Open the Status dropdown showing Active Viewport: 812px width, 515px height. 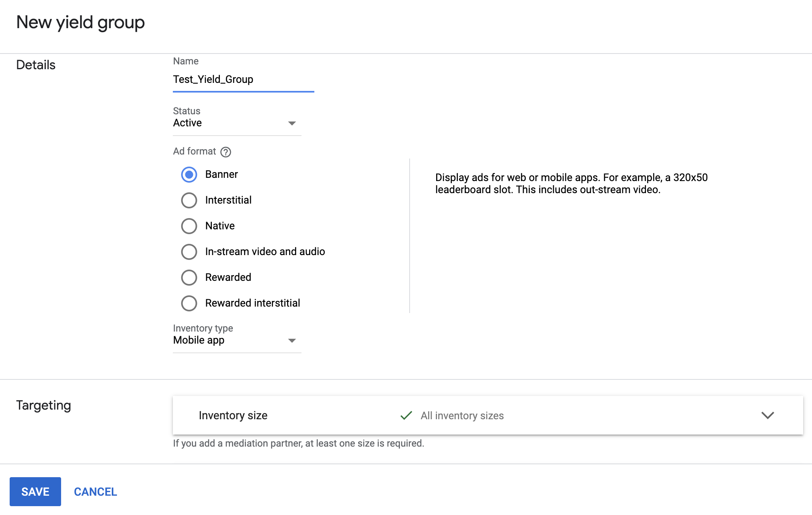click(236, 123)
